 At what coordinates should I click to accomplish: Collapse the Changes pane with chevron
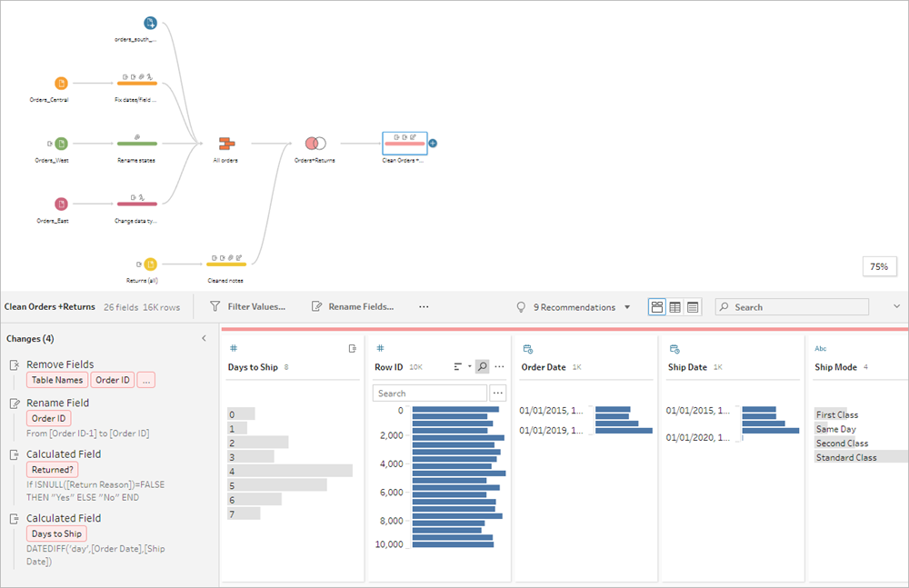[x=204, y=338]
